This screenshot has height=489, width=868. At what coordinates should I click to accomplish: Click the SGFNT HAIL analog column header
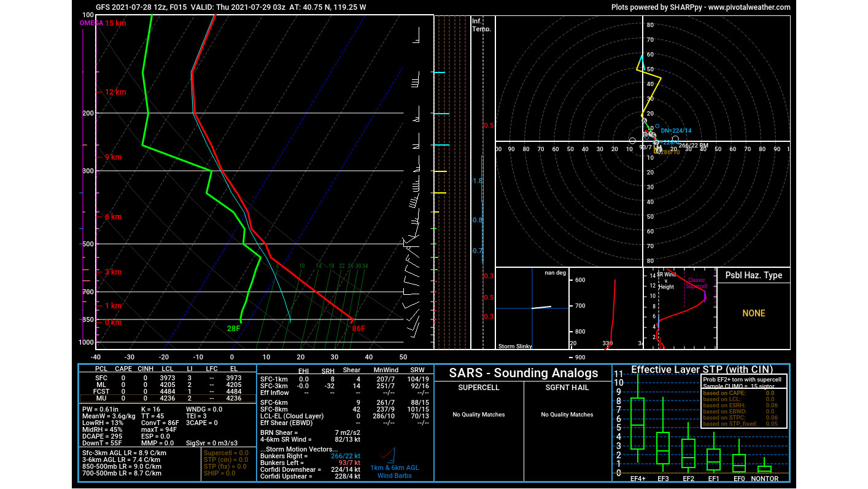tap(567, 388)
